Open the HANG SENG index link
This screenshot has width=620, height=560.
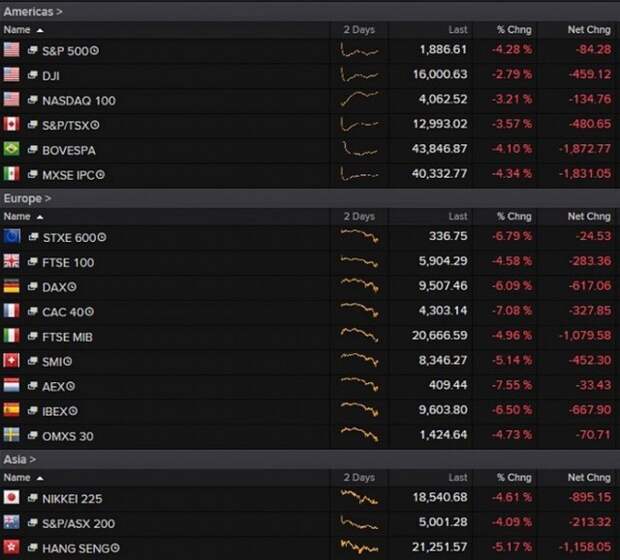[74, 548]
